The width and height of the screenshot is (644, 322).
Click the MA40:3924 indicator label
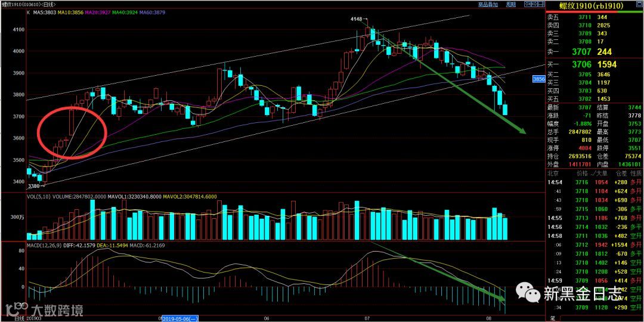click(x=125, y=13)
